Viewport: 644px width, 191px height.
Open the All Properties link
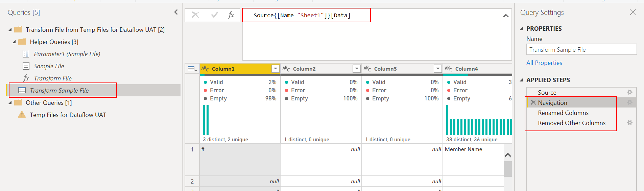544,63
